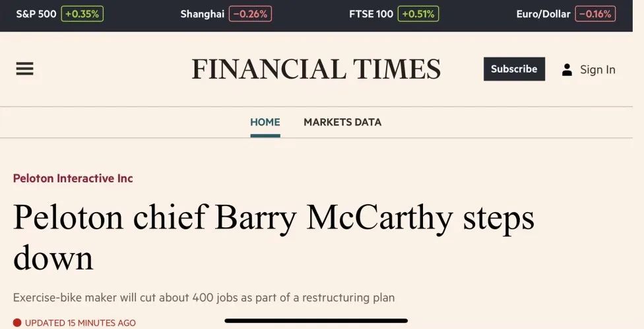Screen dimensions: 644x329
Task: Click the Subscribe button
Action: tap(514, 69)
